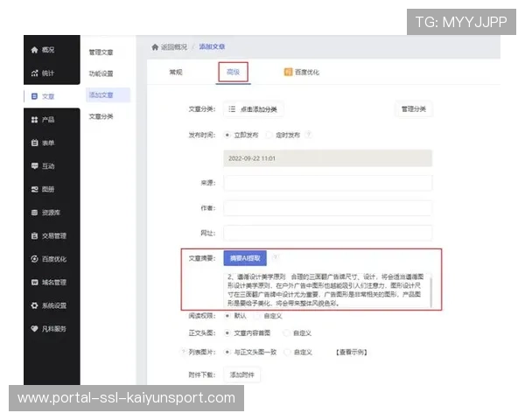Click help icon next to 定时发布
This screenshot has width=525, height=420.
coord(308,135)
